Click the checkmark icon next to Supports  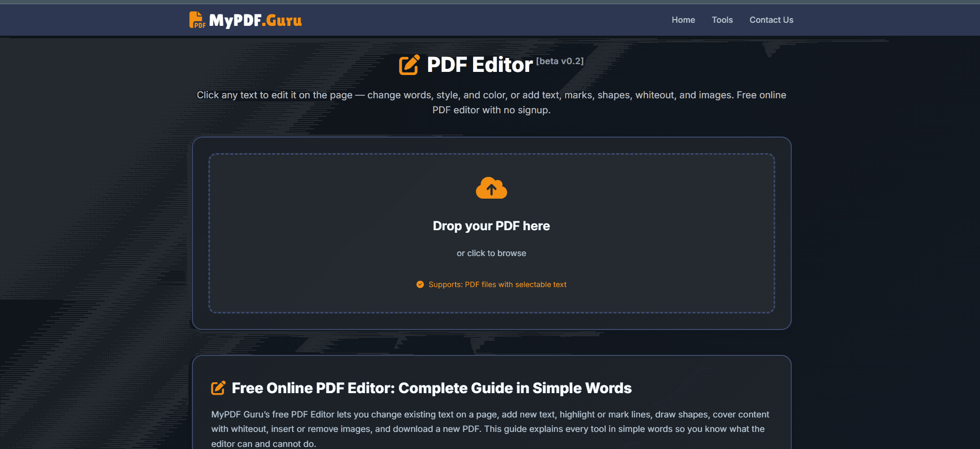420,285
